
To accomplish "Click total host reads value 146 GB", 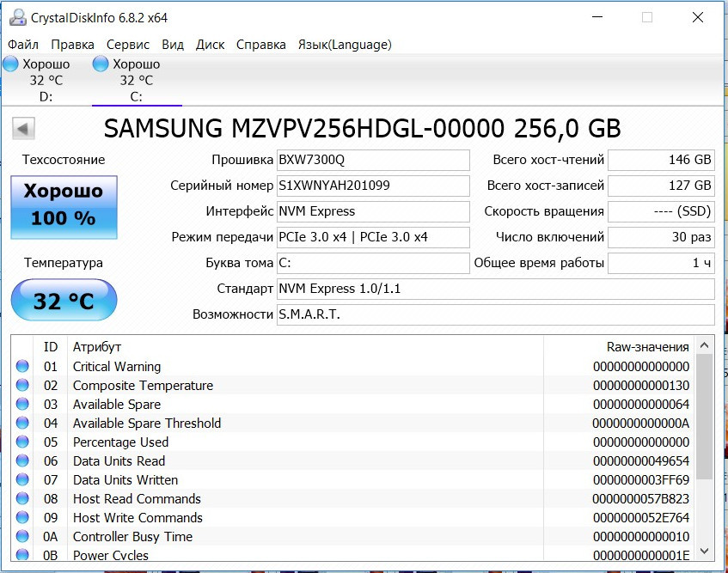I will click(x=661, y=160).
